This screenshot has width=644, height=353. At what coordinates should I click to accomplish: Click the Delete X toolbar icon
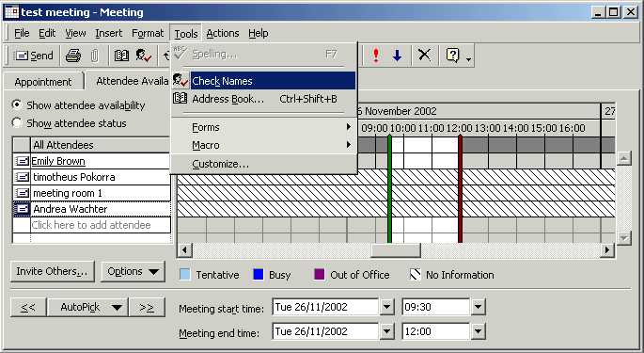(x=425, y=56)
